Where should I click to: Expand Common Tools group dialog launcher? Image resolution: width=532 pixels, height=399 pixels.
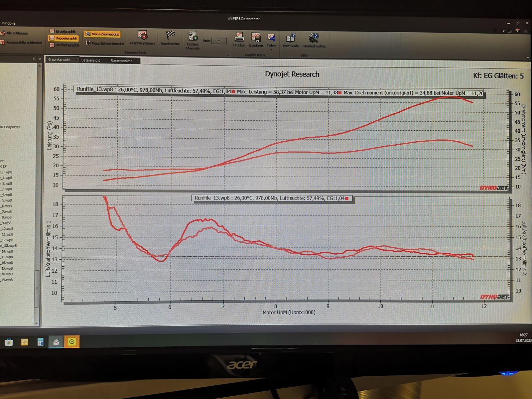tap(228, 55)
